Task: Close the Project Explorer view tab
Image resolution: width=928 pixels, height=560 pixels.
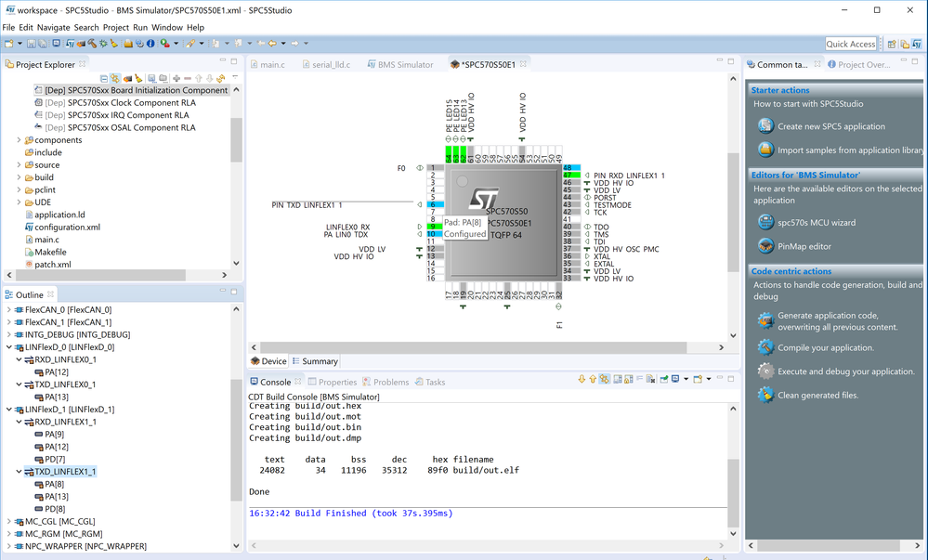Action: tap(83, 64)
